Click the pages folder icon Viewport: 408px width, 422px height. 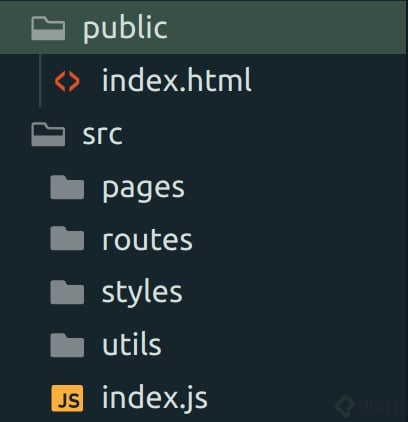pos(67,187)
